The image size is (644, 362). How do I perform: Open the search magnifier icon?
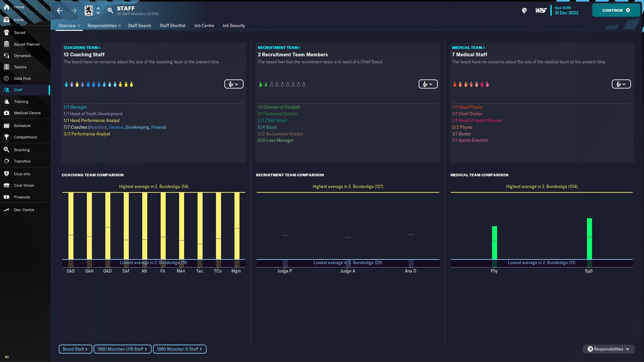coord(110,11)
